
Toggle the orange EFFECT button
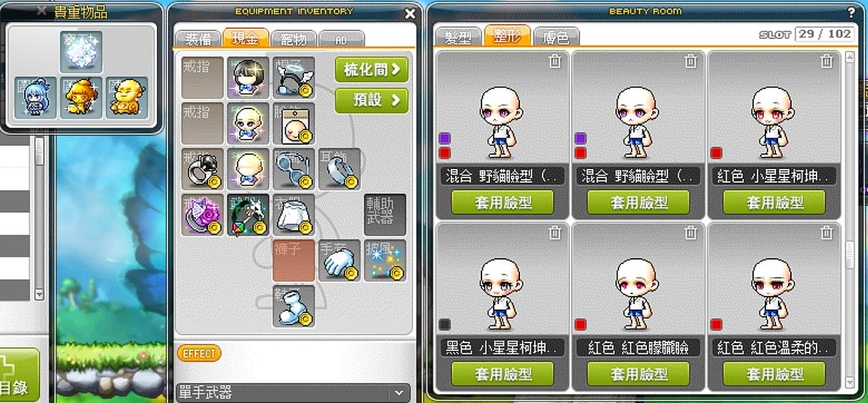tap(199, 353)
